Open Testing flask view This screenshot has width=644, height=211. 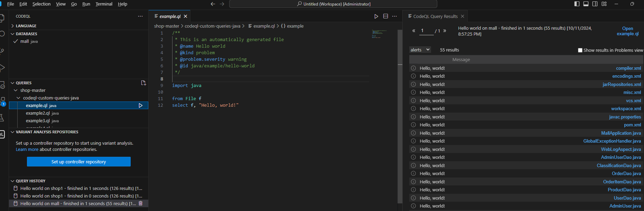(x=2, y=118)
